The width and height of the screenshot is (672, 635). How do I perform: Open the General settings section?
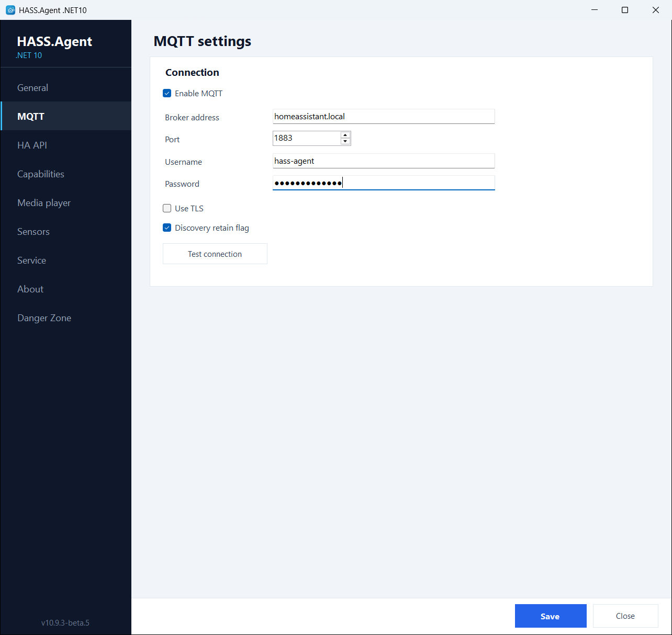pyautogui.click(x=66, y=87)
